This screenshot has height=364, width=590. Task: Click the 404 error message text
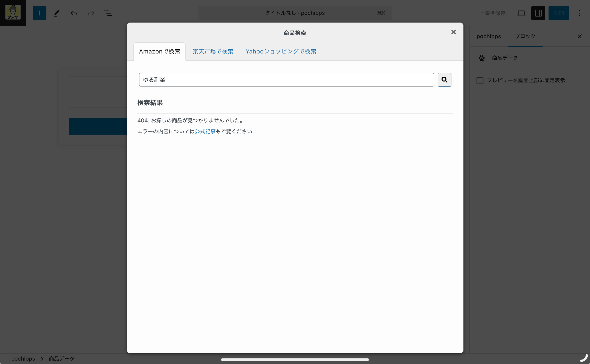pos(191,120)
